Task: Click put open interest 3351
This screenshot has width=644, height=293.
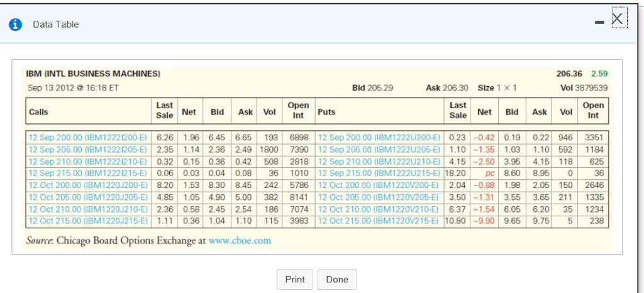Action: coord(594,138)
